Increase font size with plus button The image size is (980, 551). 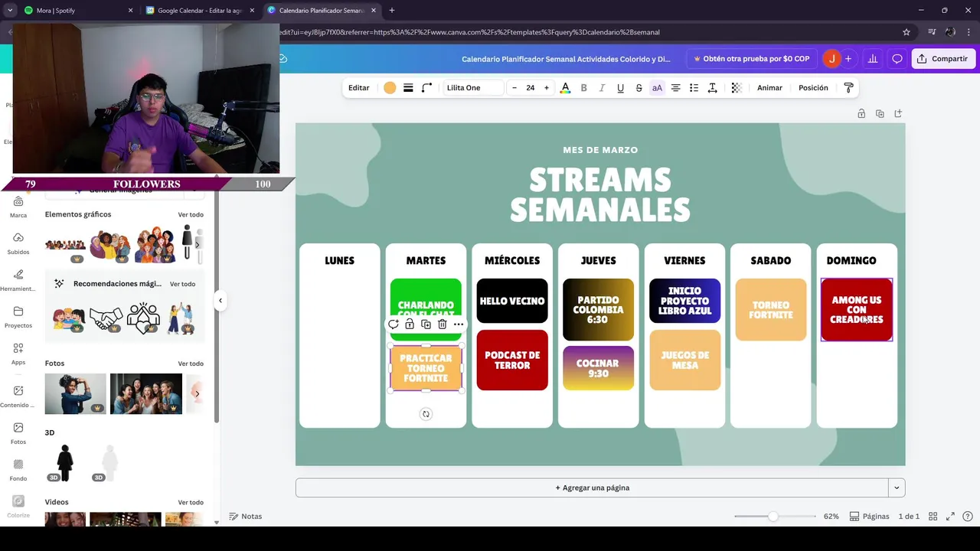(x=546, y=88)
